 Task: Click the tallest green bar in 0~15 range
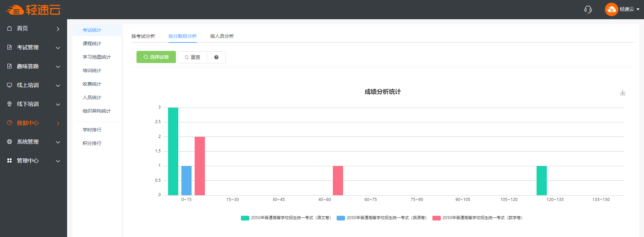[173, 151]
